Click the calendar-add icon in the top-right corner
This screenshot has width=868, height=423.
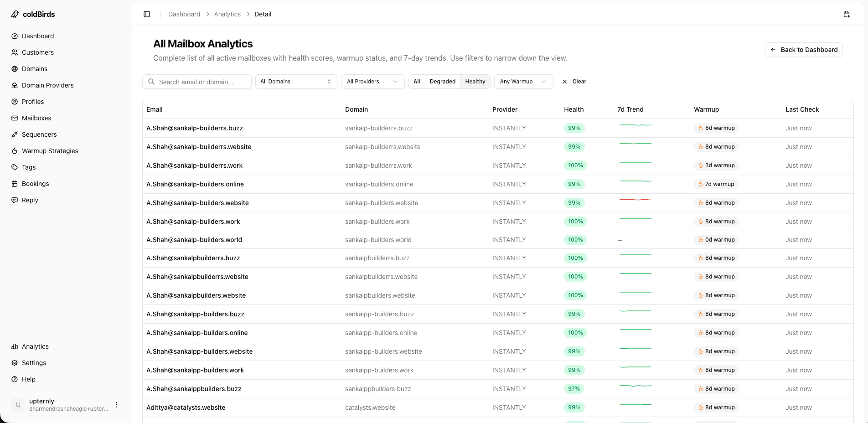point(847,14)
